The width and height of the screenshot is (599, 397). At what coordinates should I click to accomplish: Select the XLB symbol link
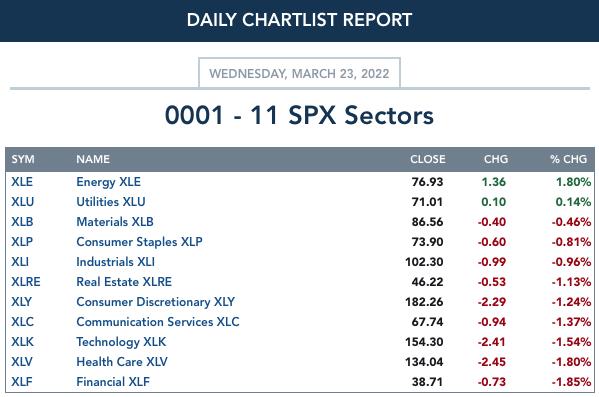22,222
